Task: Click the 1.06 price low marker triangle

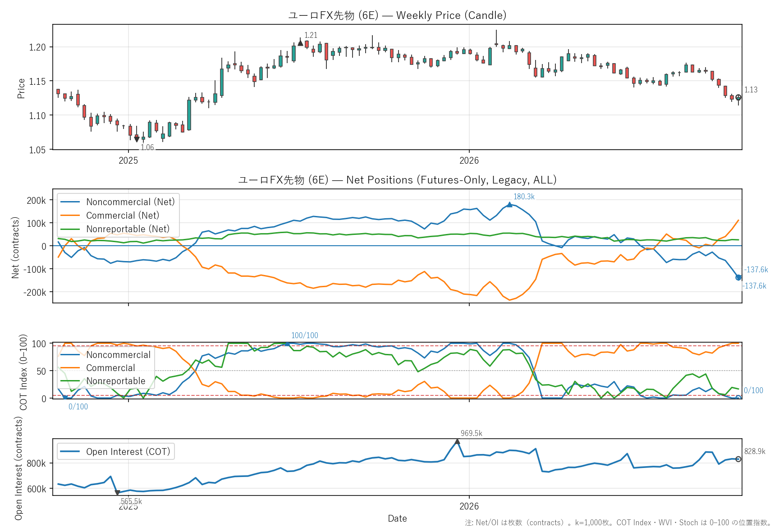Action: tap(137, 140)
